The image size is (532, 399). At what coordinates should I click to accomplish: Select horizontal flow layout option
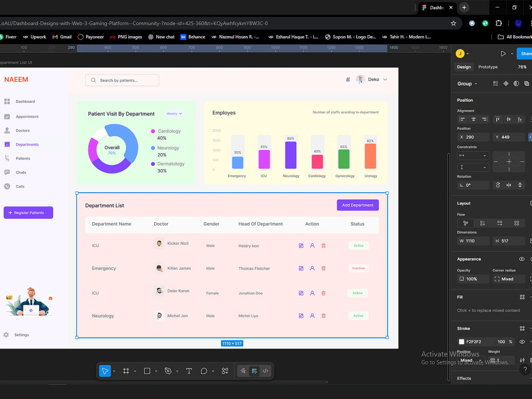click(500, 223)
